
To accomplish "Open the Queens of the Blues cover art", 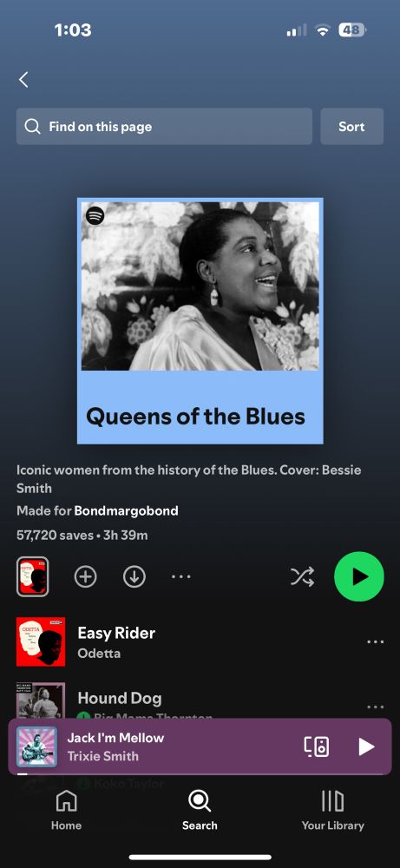I will (x=200, y=321).
